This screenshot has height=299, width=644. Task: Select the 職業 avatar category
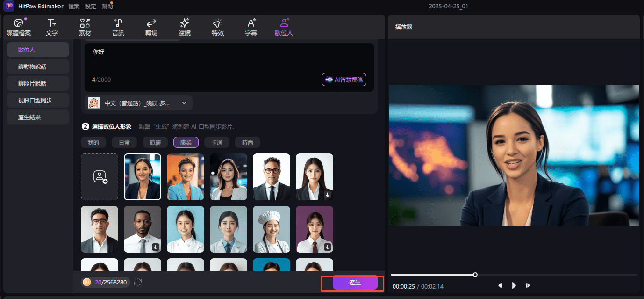186,142
